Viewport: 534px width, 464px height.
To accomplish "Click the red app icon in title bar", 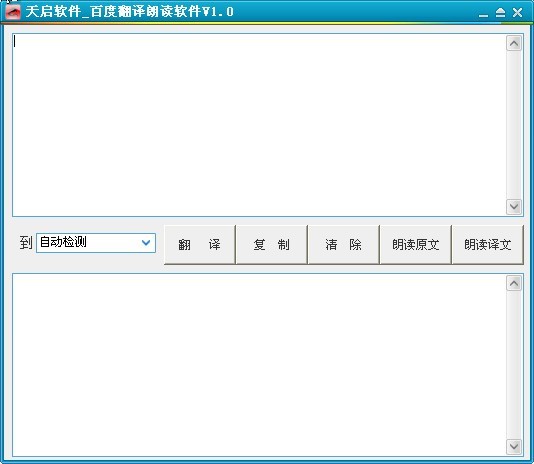I will [x=13, y=12].
